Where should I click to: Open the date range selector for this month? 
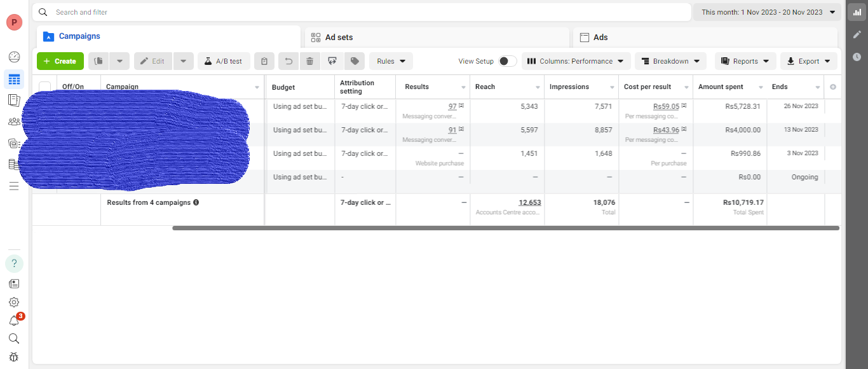tap(768, 12)
